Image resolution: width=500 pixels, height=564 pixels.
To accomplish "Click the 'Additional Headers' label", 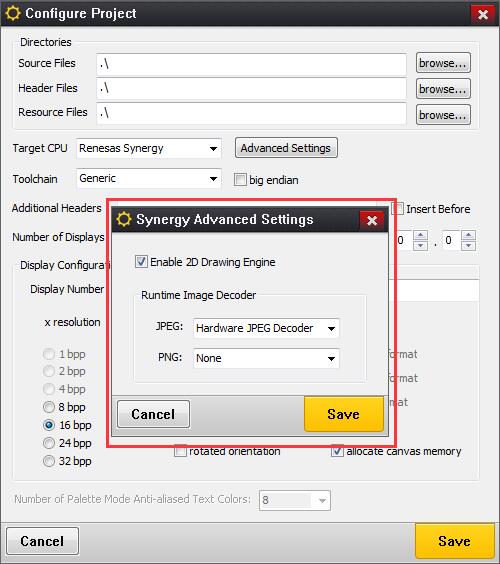I will [57, 208].
